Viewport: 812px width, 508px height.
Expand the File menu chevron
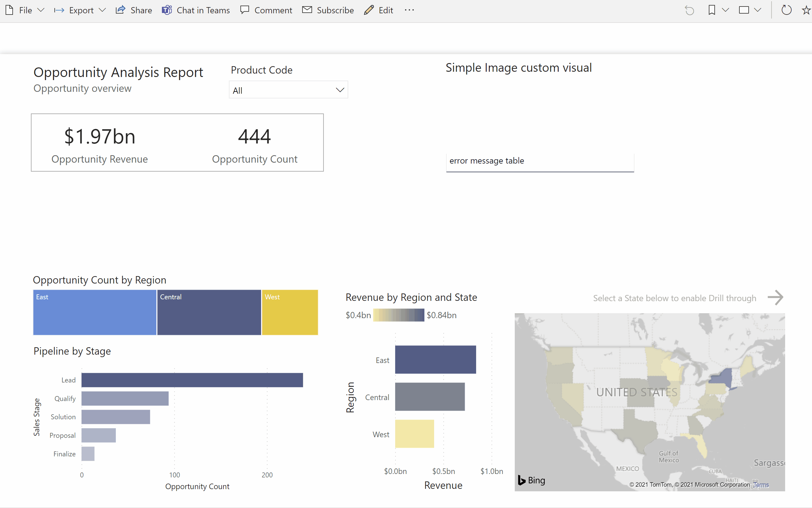coord(41,10)
